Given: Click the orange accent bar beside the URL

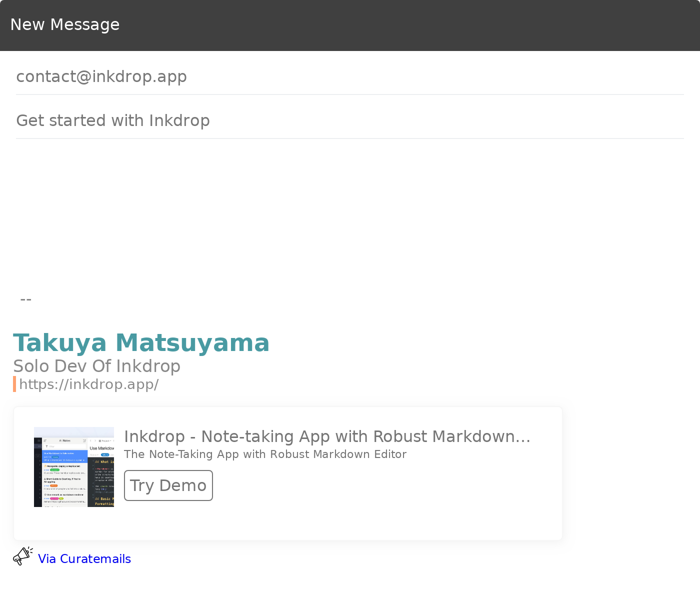Looking at the screenshot, I should (14, 384).
